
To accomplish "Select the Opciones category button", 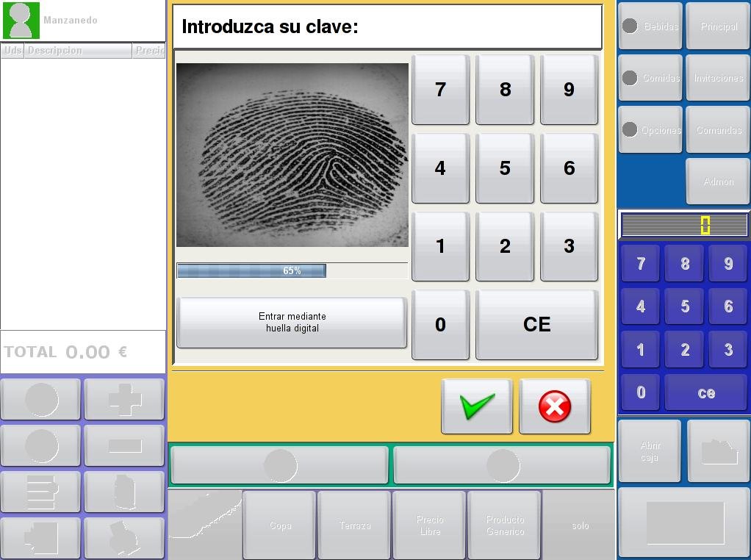I will click(x=650, y=130).
